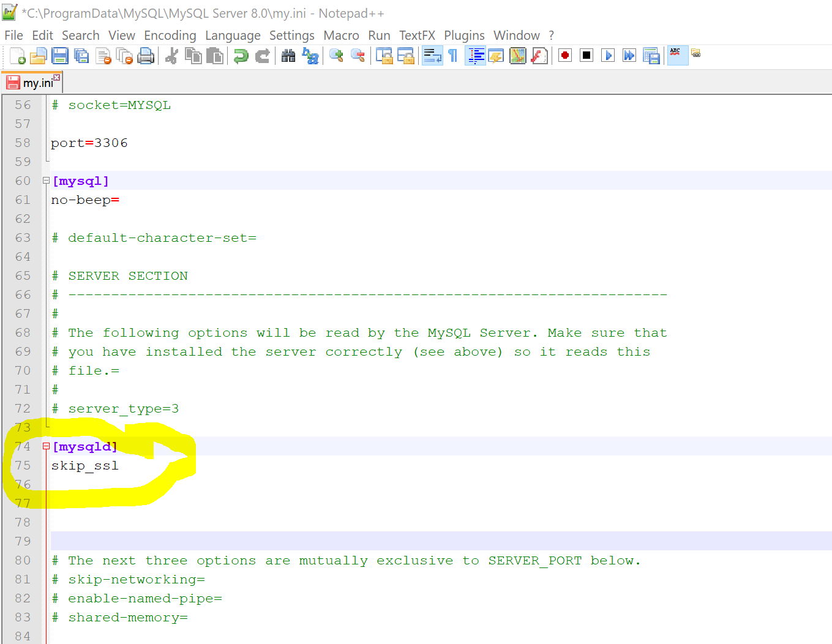Open the Edit menu
This screenshot has height=644, width=832.
click(x=42, y=36)
